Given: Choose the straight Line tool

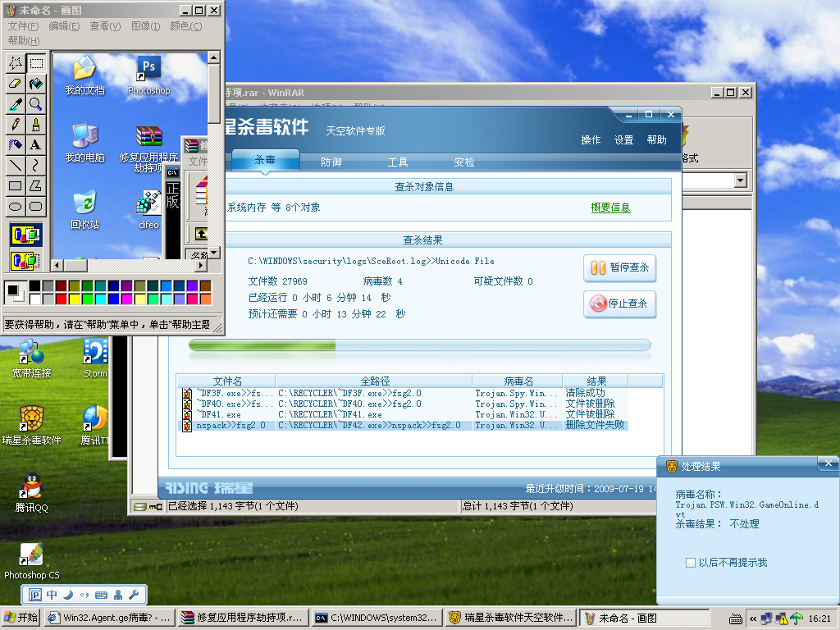Looking at the screenshot, I should (x=16, y=165).
